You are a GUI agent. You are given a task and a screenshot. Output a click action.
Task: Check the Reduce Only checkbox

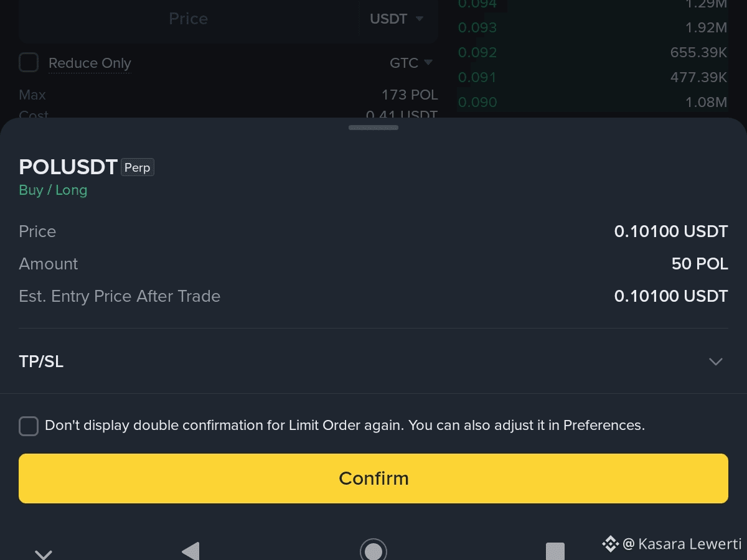tap(29, 63)
